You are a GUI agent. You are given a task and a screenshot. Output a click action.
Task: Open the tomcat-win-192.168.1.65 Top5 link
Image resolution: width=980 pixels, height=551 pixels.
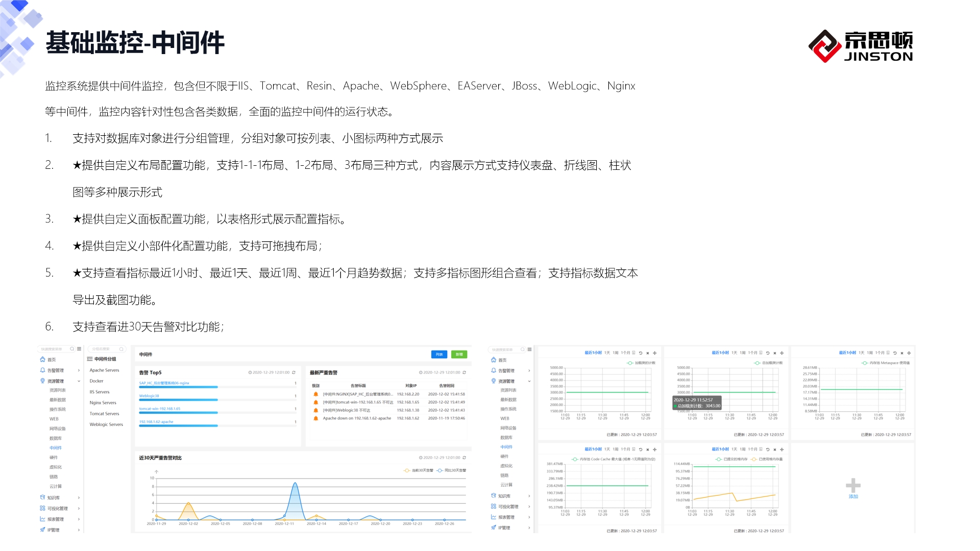click(160, 409)
